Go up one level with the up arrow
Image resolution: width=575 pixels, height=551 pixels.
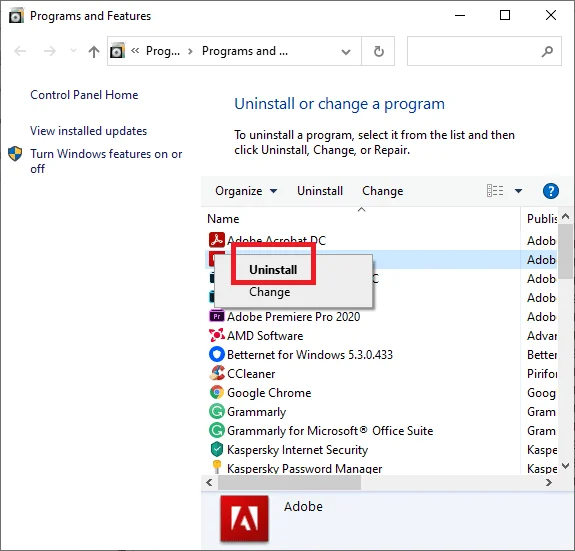pos(94,51)
